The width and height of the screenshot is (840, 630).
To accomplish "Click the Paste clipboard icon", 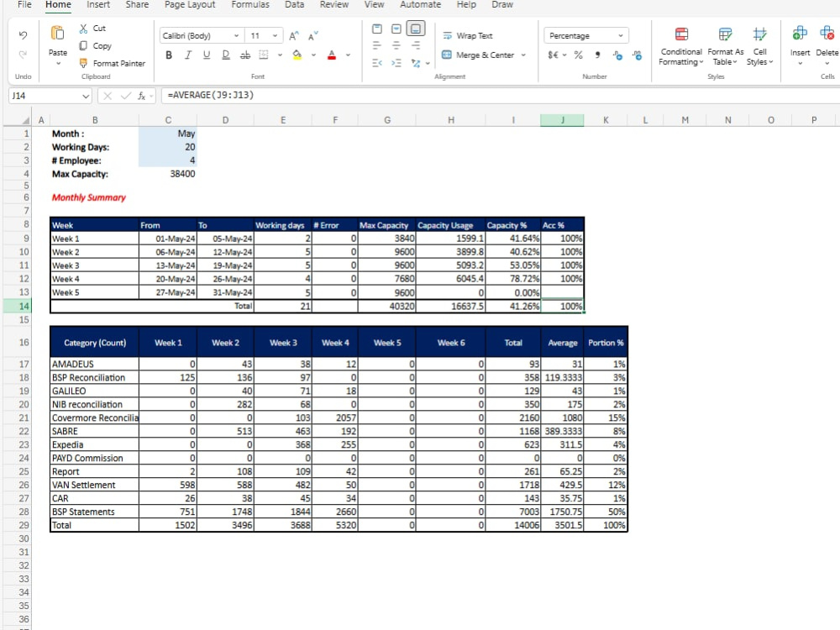I will tap(57, 34).
